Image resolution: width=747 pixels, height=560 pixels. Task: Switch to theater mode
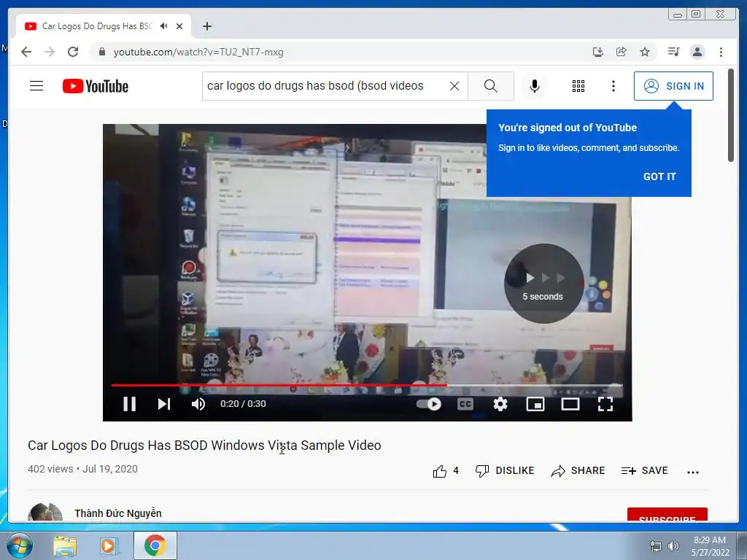570,404
